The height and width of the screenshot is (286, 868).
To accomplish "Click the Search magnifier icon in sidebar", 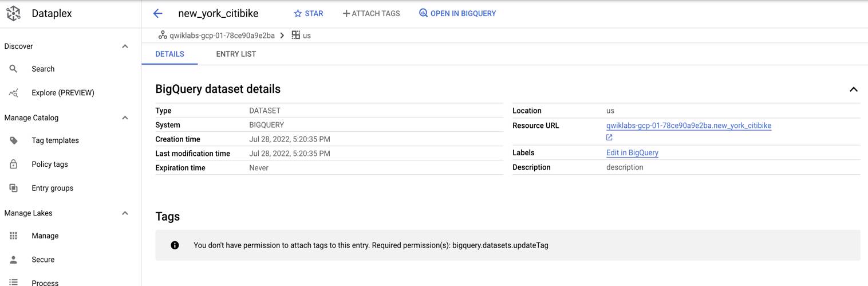I will point(14,69).
